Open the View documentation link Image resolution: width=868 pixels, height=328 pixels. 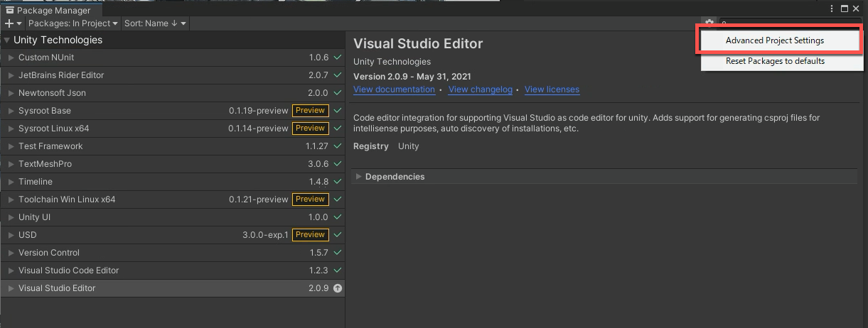[x=394, y=89]
